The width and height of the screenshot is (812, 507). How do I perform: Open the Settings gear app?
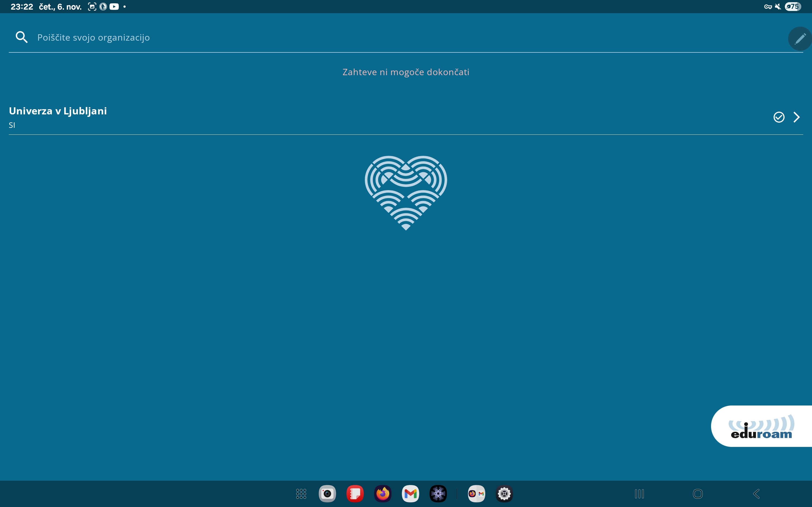click(504, 494)
